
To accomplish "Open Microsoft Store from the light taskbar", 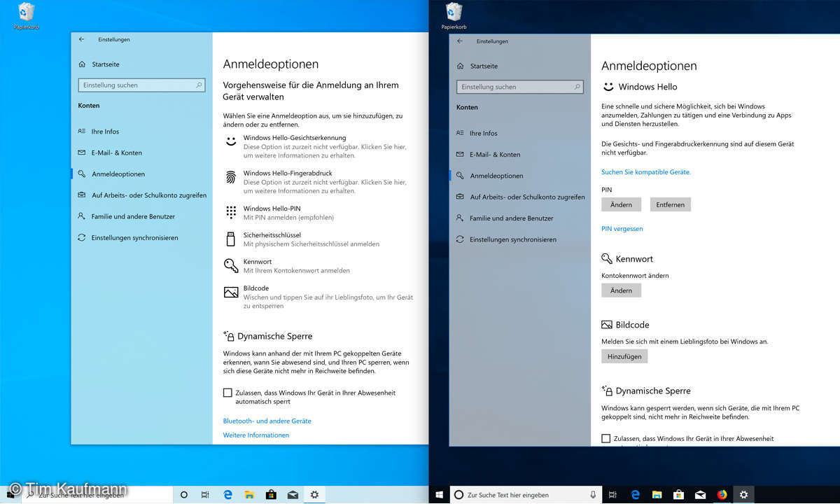I will point(271,495).
